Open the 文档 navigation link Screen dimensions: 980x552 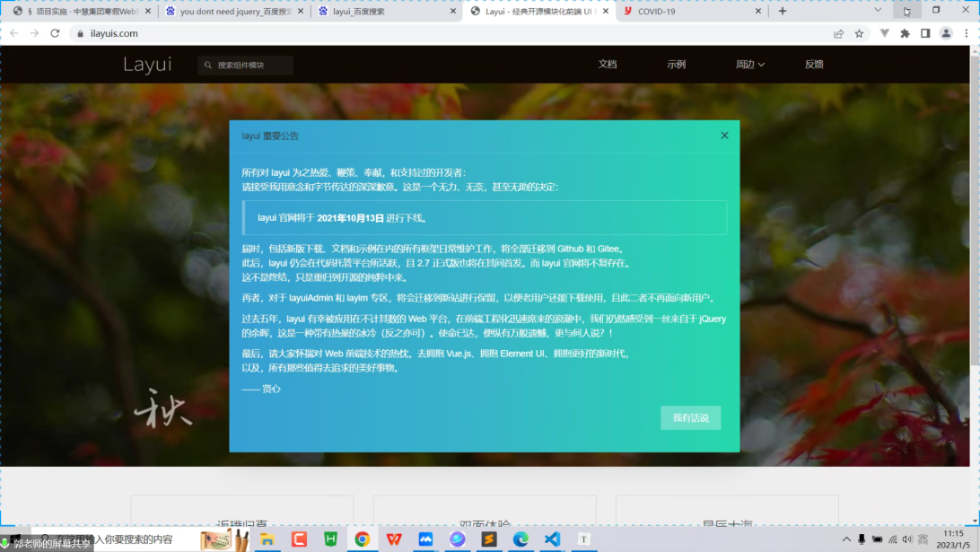[x=608, y=65]
